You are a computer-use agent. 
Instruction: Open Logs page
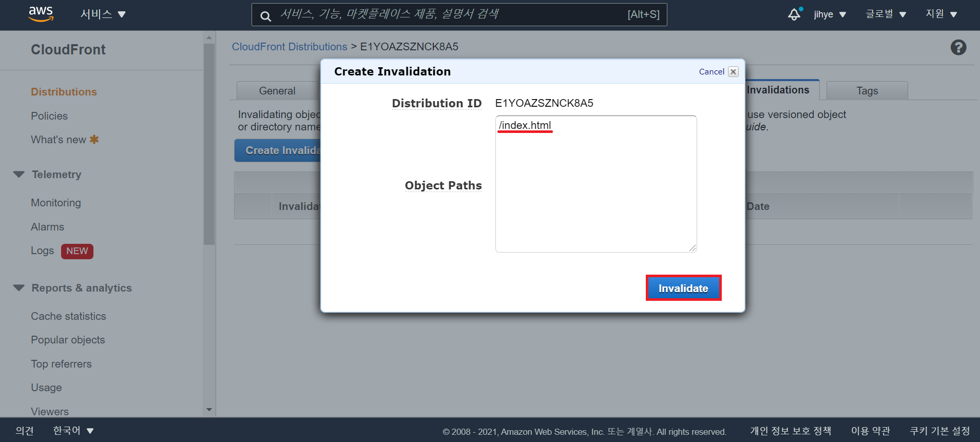(x=42, y=251)
